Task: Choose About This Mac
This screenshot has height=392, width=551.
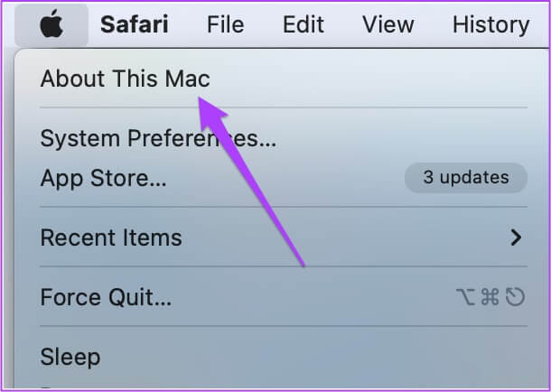Action: (125, 79)
